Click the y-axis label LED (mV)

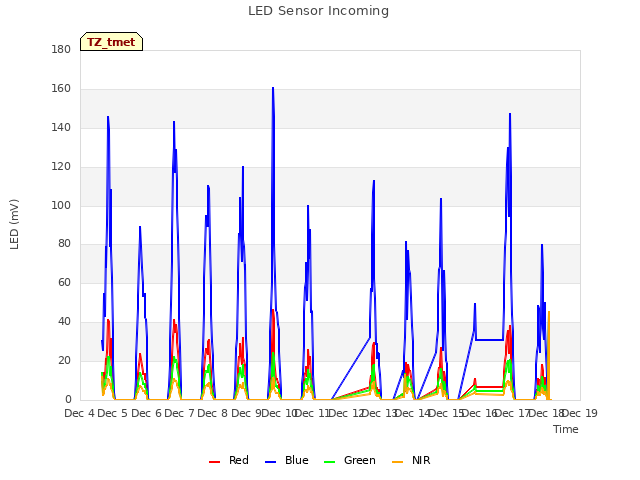14,224
